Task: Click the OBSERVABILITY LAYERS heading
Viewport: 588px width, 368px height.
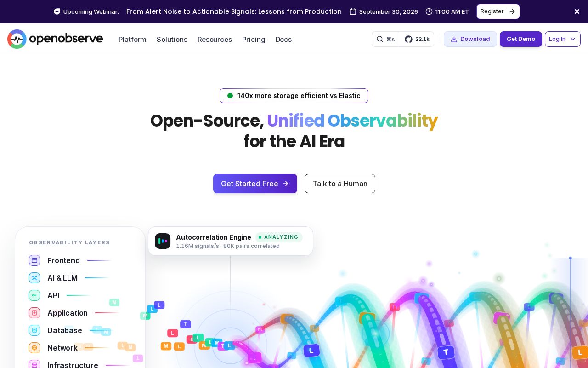Action: (x=69, y=242)
